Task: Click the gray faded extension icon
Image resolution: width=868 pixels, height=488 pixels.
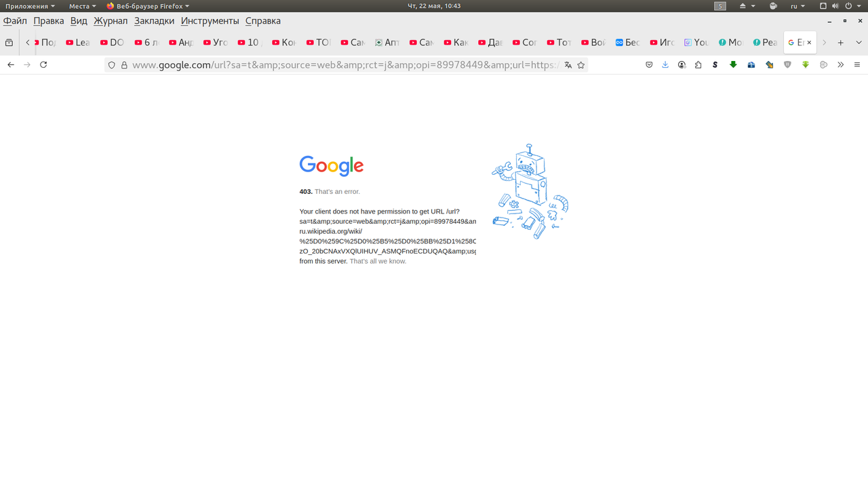Action: [824, 65]
